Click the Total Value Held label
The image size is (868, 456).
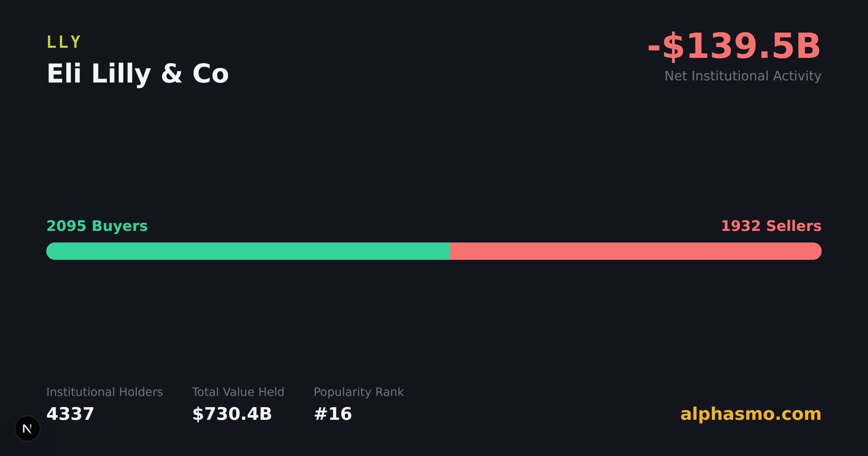(x=238, y=392)
